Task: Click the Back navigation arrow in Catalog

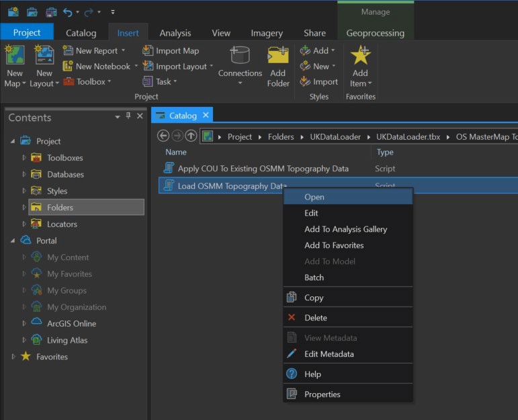Action: (163, 136)
